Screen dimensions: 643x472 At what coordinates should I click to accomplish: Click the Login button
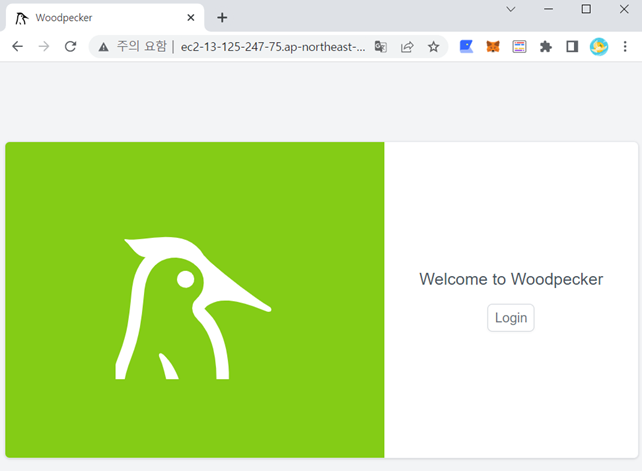coord(511,318)
